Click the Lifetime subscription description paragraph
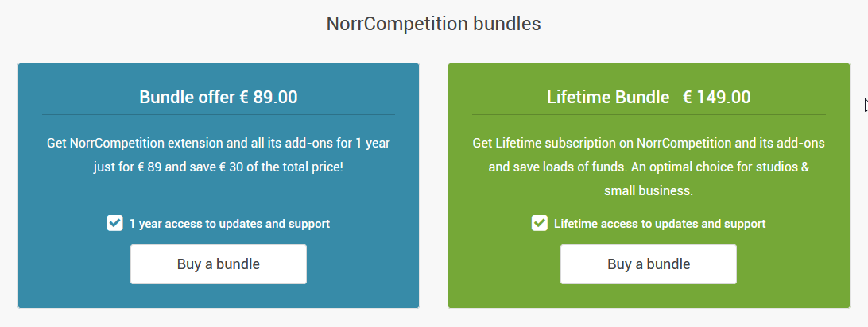Viewport: 868px width, 327px height. coord(649,167)
